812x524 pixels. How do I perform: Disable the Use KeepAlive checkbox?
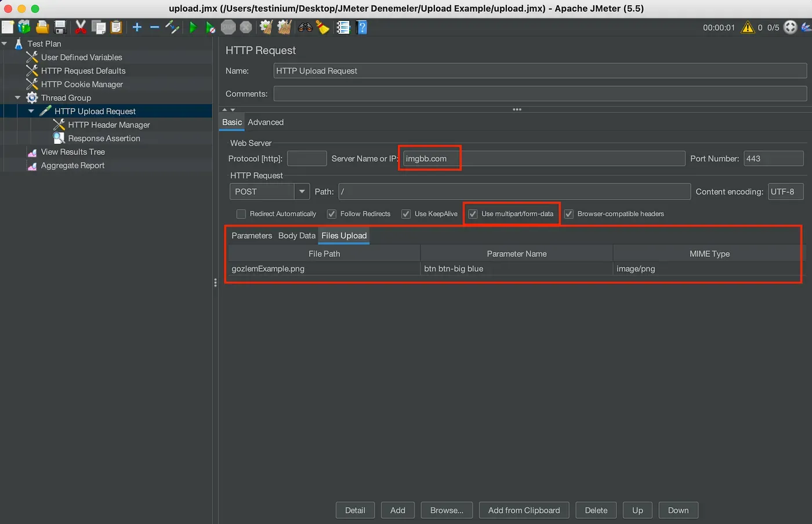[x=405, y=214]
